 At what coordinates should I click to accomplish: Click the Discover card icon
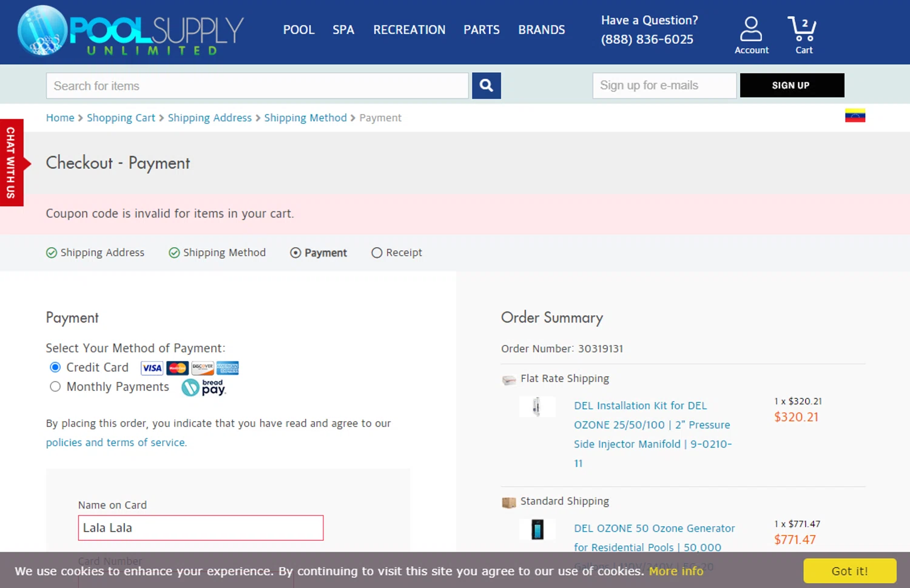point(203,368)
